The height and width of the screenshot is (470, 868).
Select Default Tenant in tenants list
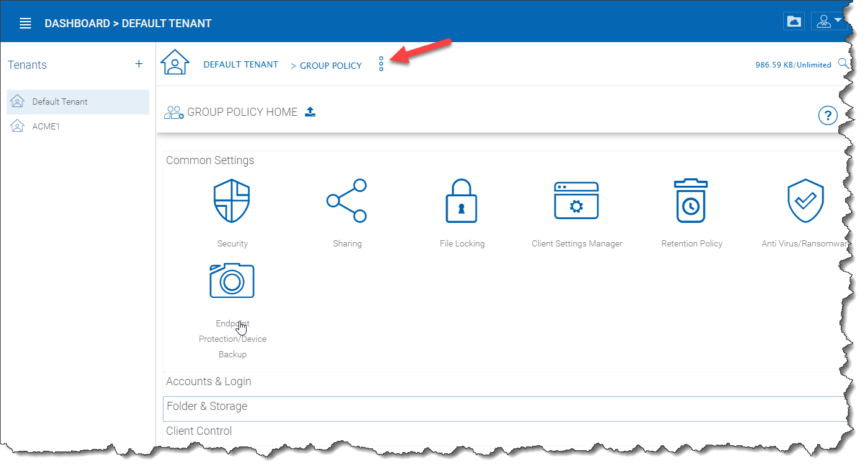pyautogui.click(x=78, y=102)
